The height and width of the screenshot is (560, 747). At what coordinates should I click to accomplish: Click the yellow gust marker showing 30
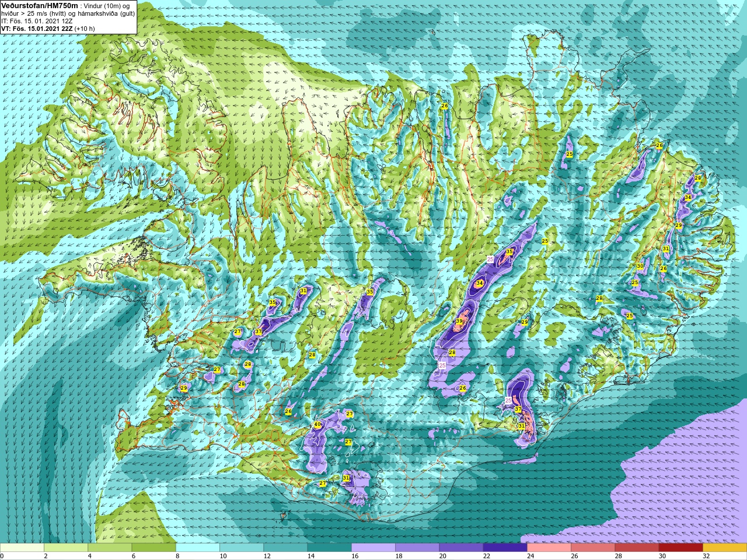click(x=640, y=266)
